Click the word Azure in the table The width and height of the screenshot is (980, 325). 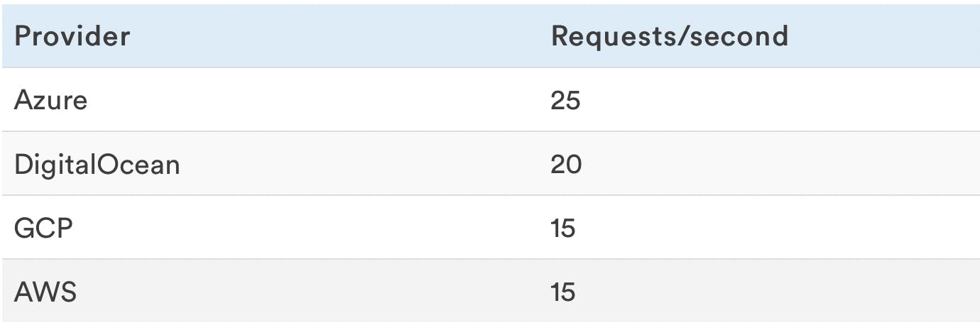pyautogui.click(x=51, y=100)
